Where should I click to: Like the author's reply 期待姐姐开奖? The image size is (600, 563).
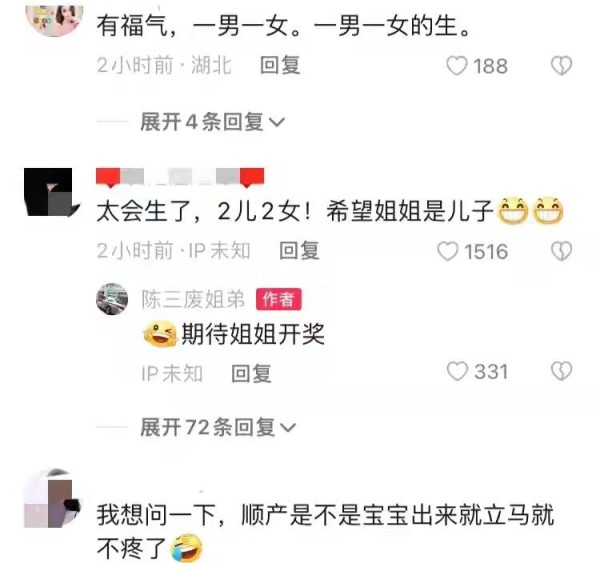tap(457, 371)
